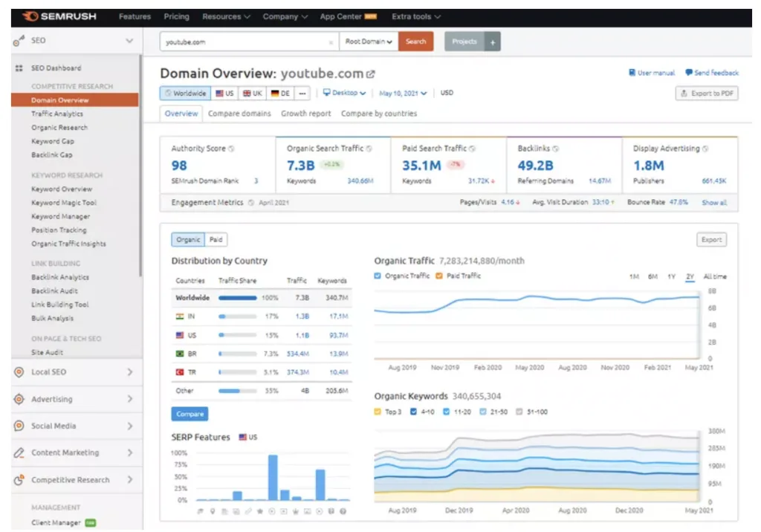The image size is (761, 532).
Task: Switch to Compare domains tab
Action: 239,114
